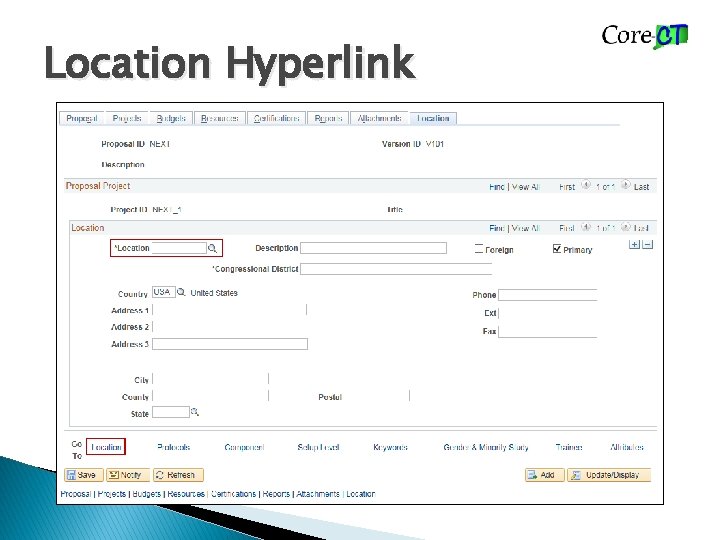Switch to the Projects tab
This screenshot has width=720, height=540.
pyautogui.click(x=127, y=118)
